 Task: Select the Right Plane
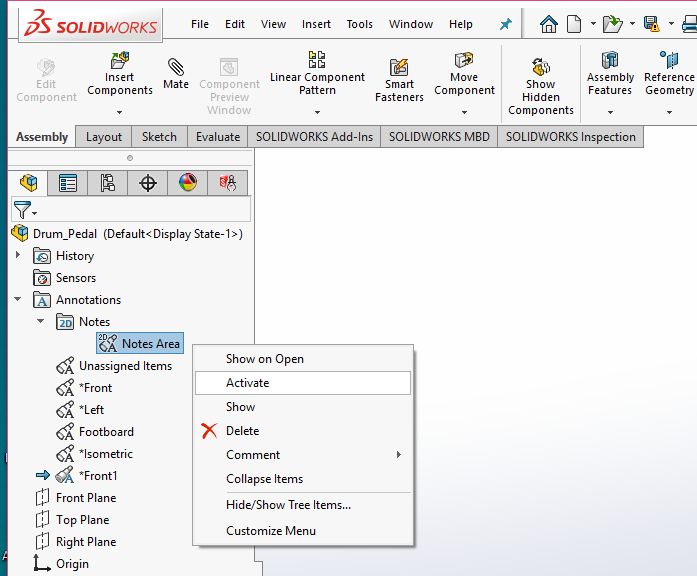coord(76,542)
